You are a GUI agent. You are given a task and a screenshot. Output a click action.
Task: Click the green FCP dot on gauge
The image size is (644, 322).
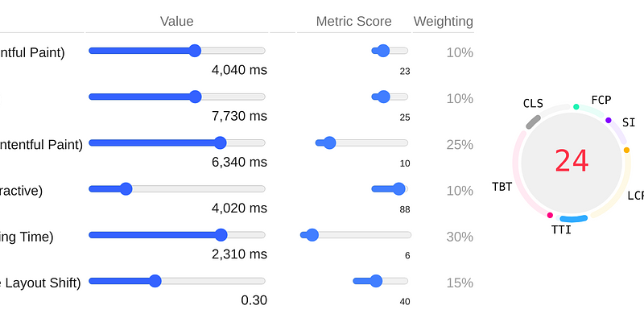tap(576, 107)
